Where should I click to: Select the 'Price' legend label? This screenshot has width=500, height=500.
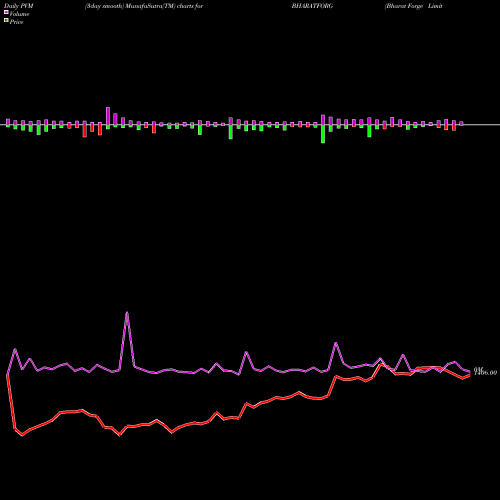coord(16,22)
